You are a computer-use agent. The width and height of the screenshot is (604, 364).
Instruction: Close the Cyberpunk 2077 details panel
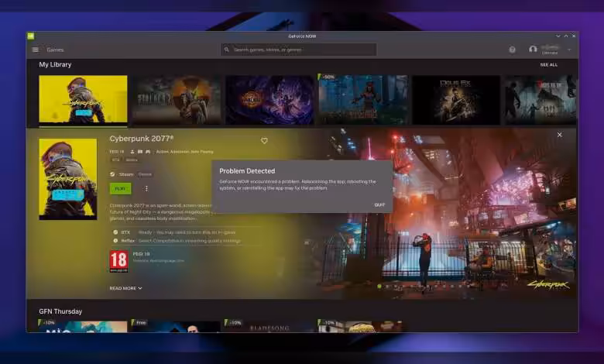(559, 135)
